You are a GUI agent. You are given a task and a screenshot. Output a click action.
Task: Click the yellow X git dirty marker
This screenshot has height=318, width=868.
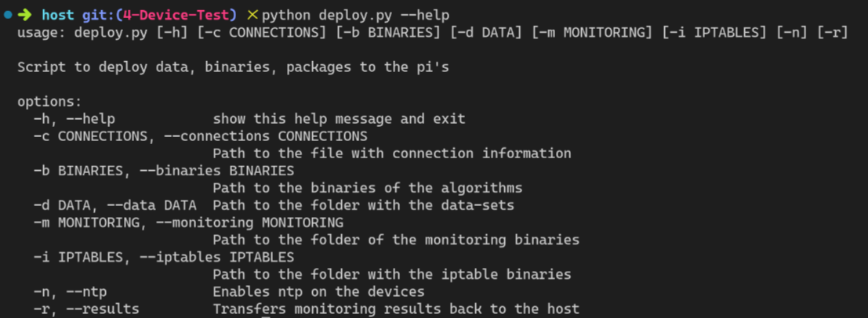tap(252, 15)
